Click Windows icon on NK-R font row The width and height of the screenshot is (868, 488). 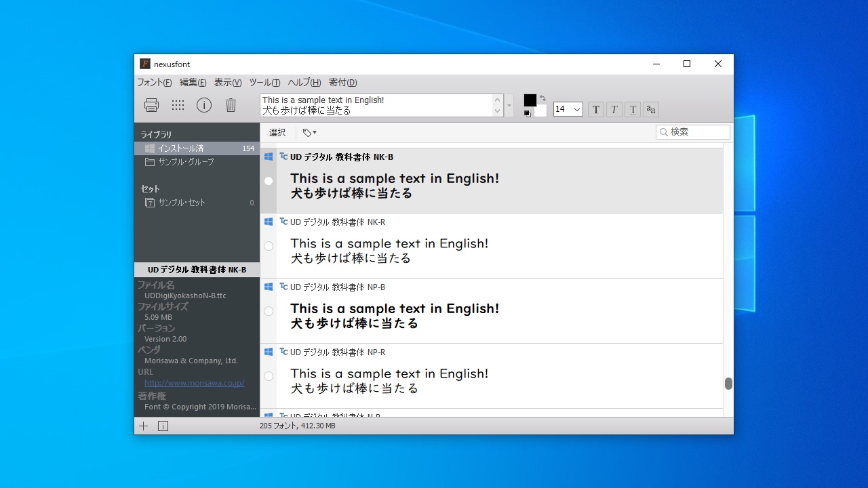269,222
